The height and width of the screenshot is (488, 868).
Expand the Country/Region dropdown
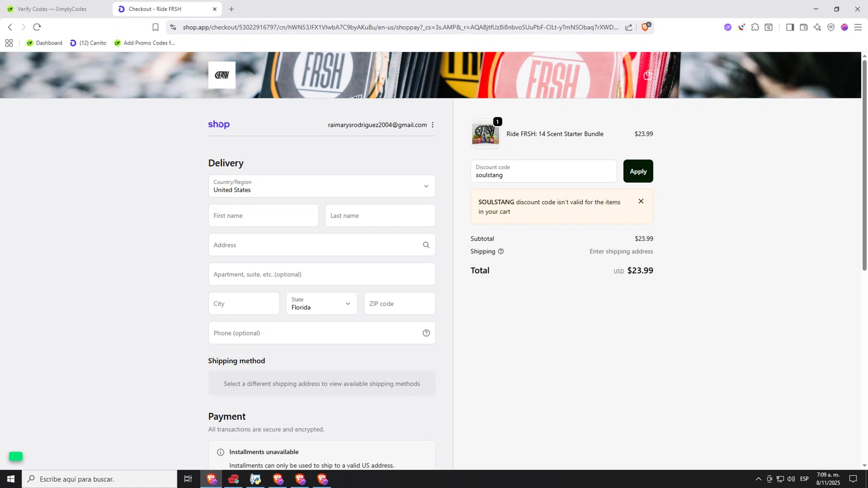322,186
